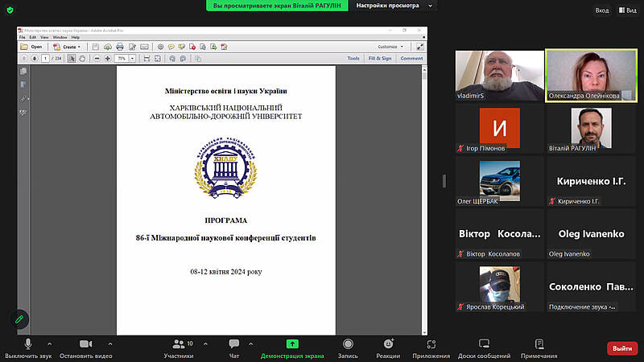Click the Acrobat vertical scrollbar
Image resolution: width=644 pixels, height=362 pixels.
click(x=424, y=200)
